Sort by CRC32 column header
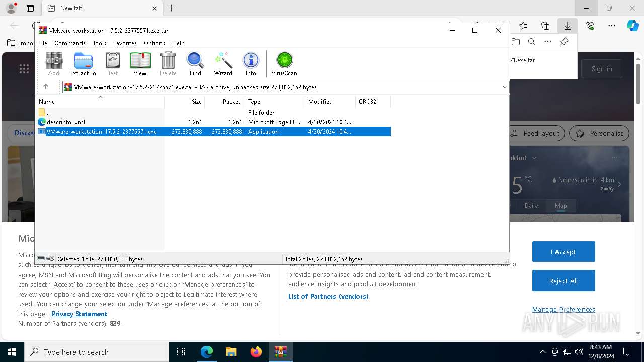The height and width of the screenshot is (362, 644). [x=373, y=102]
